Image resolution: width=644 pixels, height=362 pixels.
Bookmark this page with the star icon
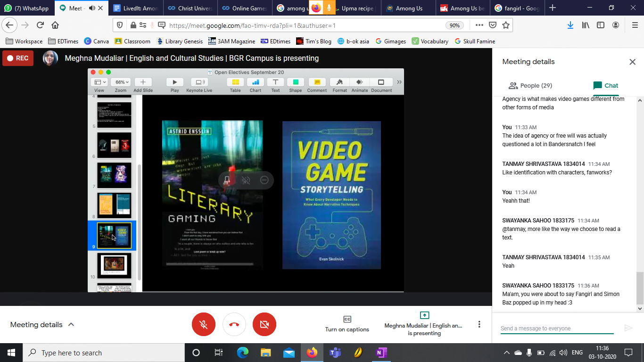[506, 25]
